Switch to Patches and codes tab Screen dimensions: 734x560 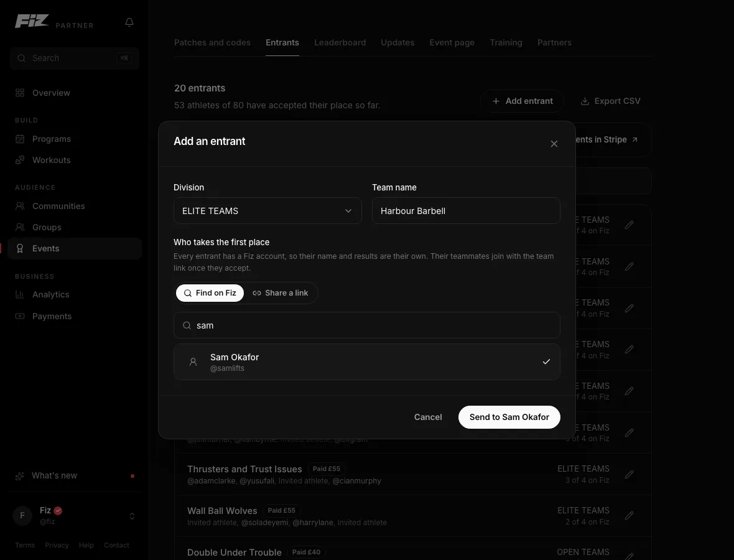212,42
